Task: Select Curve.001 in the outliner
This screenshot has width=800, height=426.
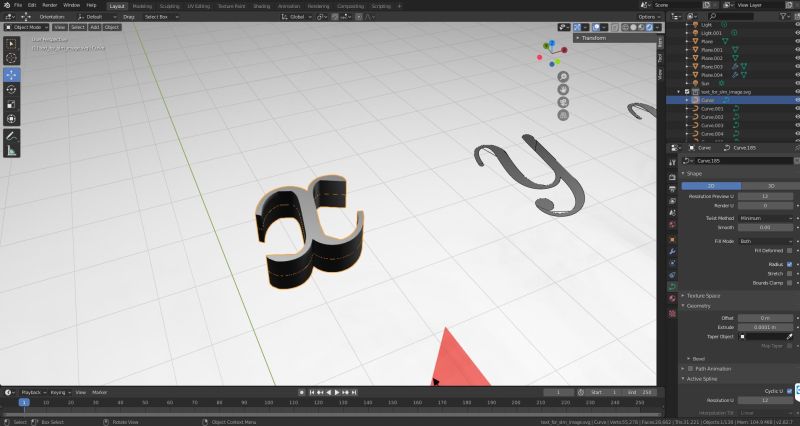Action: [x=712, y=109]
